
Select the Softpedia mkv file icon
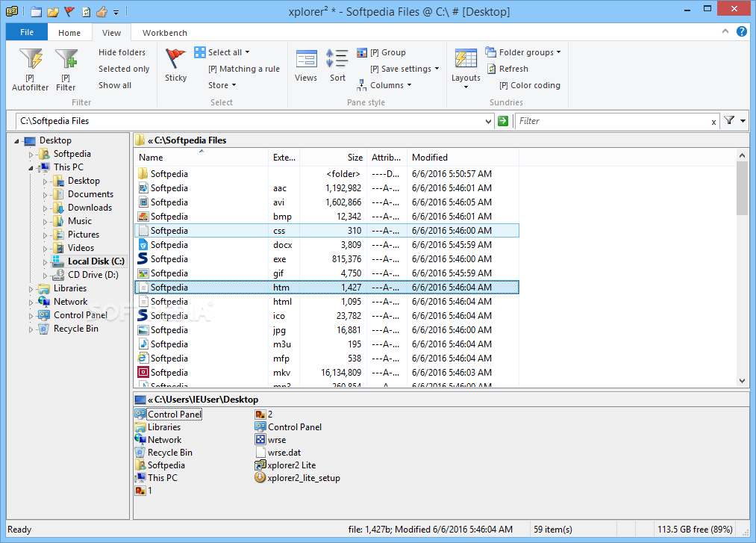click(143, 372)
